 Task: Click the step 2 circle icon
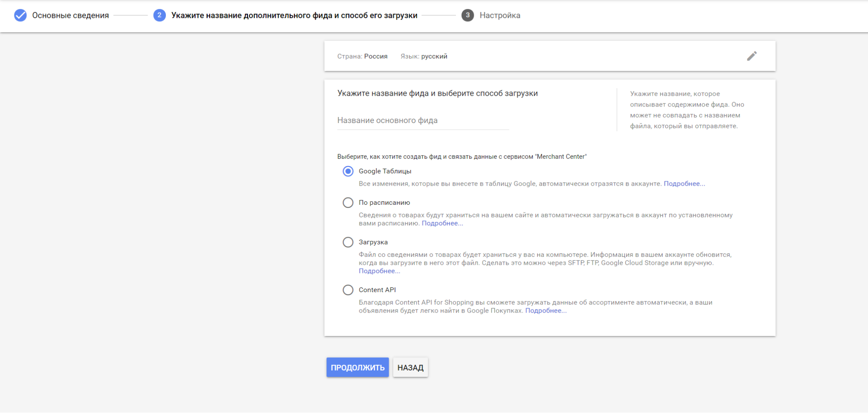(159, 15)
